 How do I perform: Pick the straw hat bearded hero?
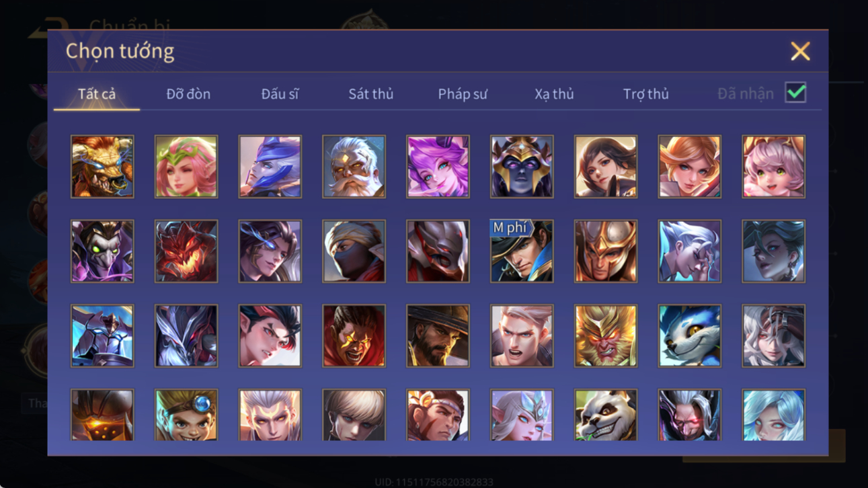pos(438,336)
